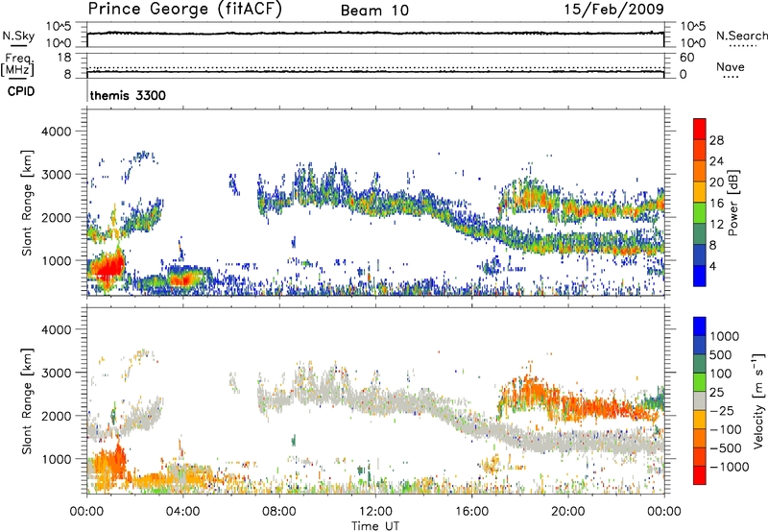Click the '-500' tick on Velocity colorbar
The height and width of the screenshot is (532, 768).
[726, 448]
